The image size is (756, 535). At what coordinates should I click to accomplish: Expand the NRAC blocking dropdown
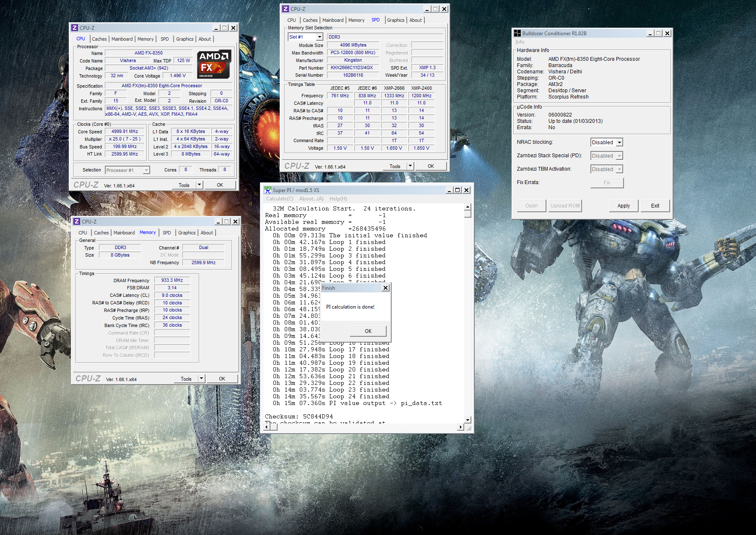tap(619, 143)
